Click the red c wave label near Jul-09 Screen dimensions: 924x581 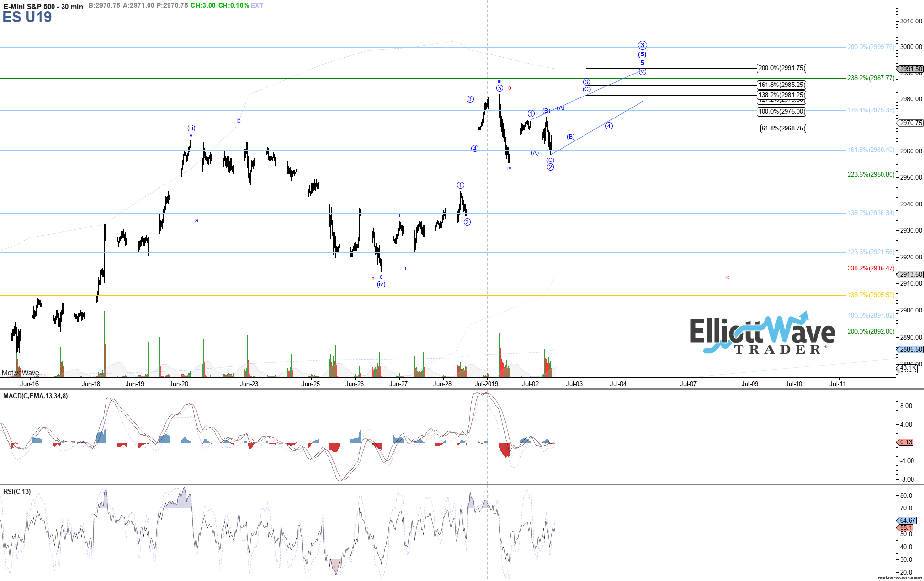pyautogui.click(x=728, y=277)
